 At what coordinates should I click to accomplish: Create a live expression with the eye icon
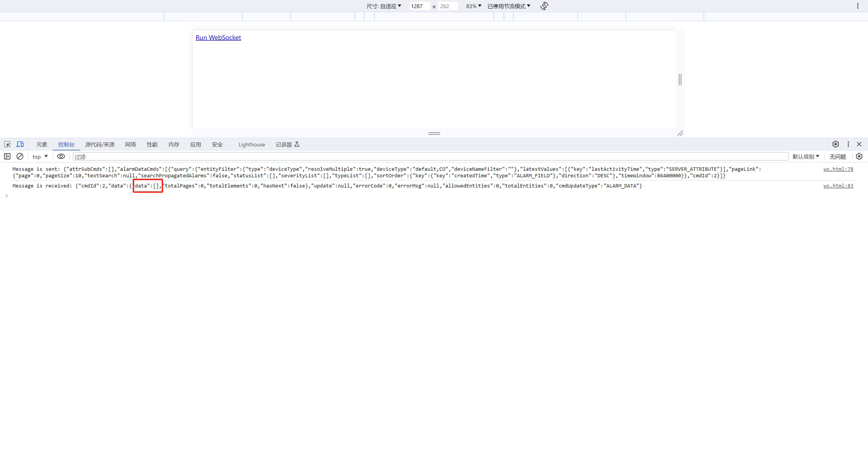pyautogui.click(x=61, y=156)
